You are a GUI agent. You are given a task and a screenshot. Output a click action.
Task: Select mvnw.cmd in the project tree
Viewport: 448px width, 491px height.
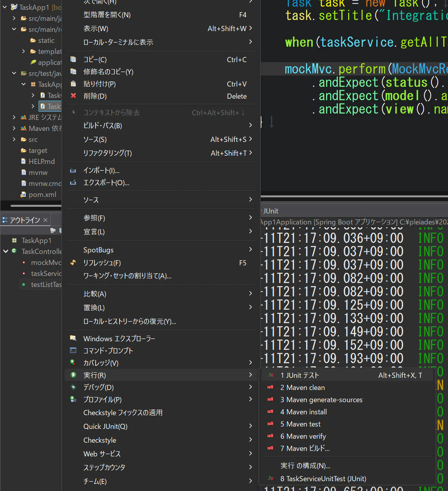pyautogui.click(x=45, y=184)
